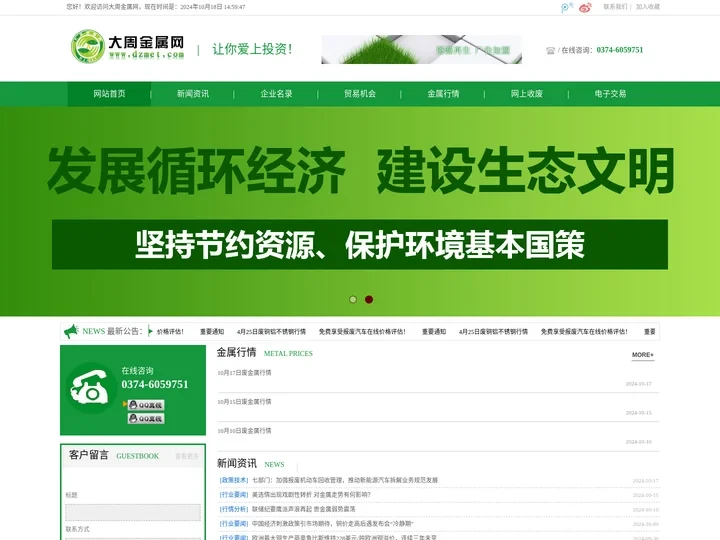
Task: Click the megaphone NEWS announcement icon
Action: tap(71, 331)
